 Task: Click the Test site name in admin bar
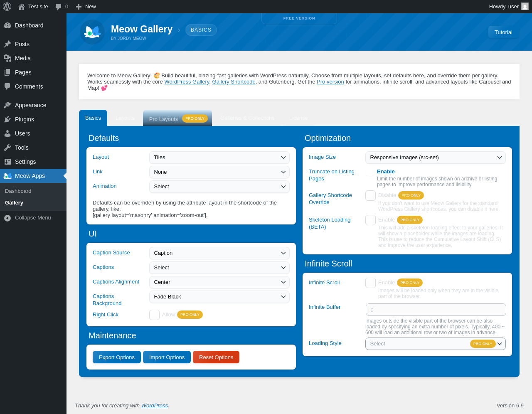(x=38, y=7)
